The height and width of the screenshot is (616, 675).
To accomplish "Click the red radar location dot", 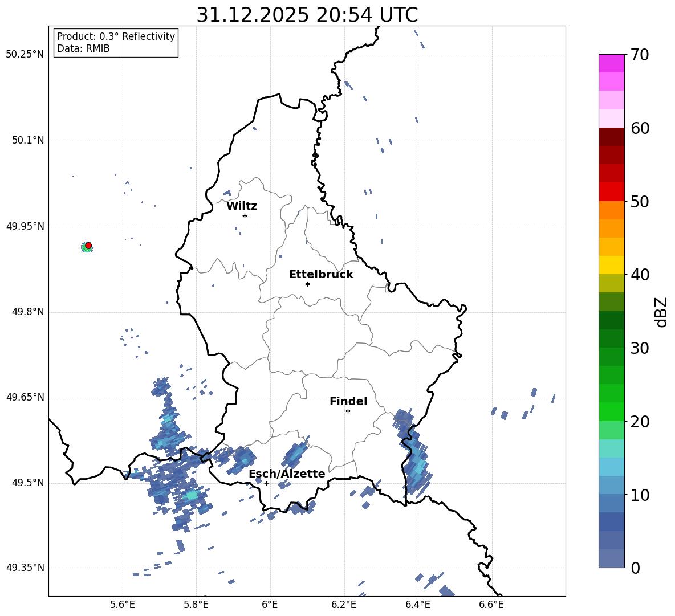I will pos(88,246).
